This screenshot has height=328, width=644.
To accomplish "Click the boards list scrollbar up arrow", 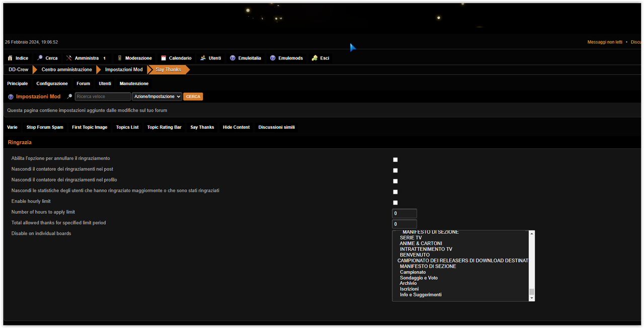I will pos(531,233).
